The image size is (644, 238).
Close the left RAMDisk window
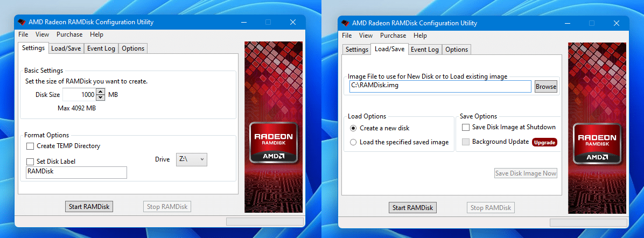pyautogui.click(x=293, y=22)
